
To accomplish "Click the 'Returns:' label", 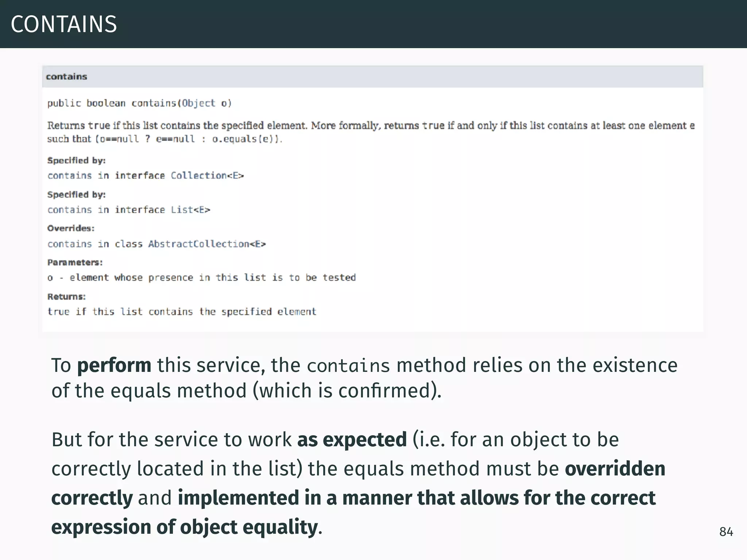I will tap(66, 297).
